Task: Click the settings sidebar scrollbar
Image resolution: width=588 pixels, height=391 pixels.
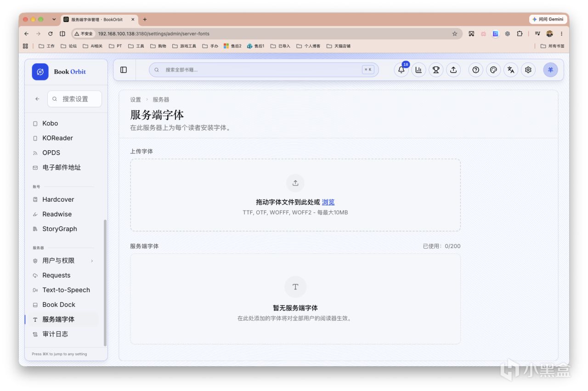Action: pyautogui.click(x=105, y=283)
